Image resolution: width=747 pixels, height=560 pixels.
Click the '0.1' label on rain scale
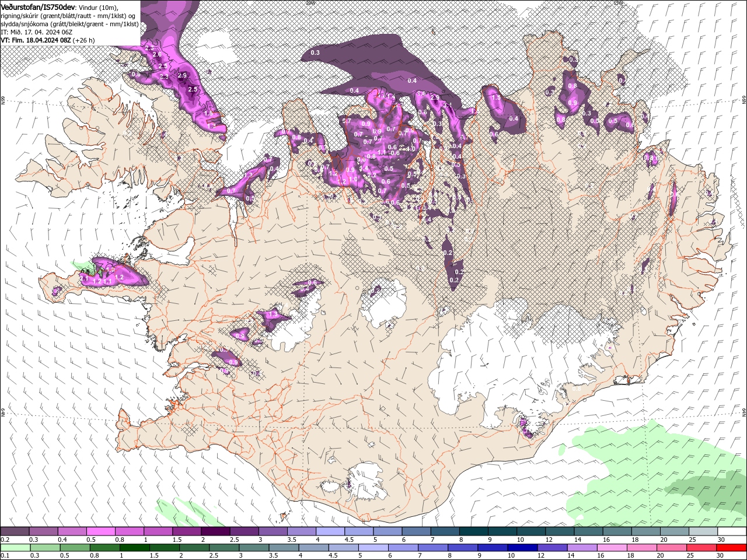click(5, 555)
